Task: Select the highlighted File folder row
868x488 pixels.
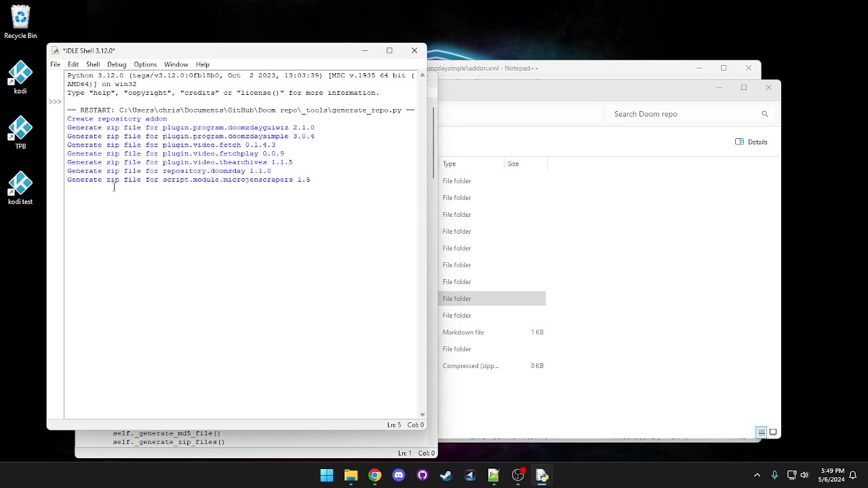Action: pyautogui.click(x=492, y=299)
